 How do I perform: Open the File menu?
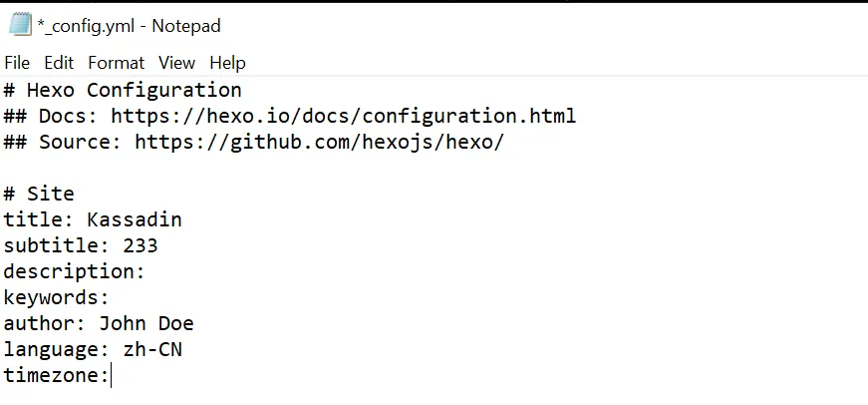[x=17, y=63]
